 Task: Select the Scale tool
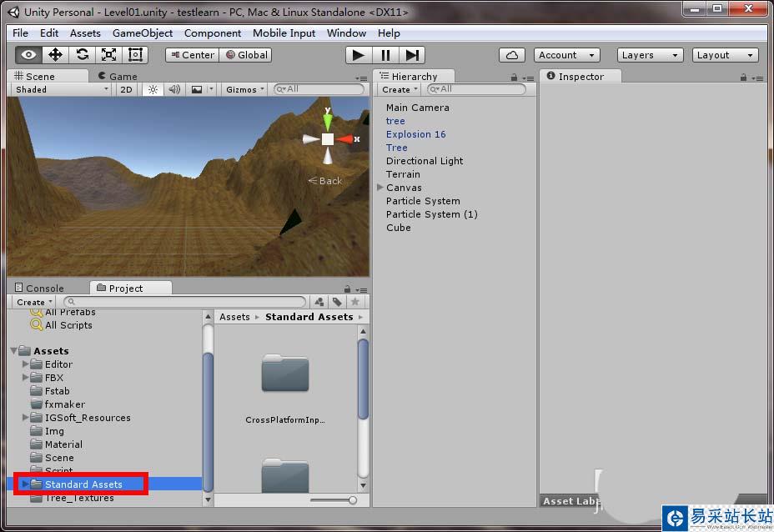click(108, 55)
